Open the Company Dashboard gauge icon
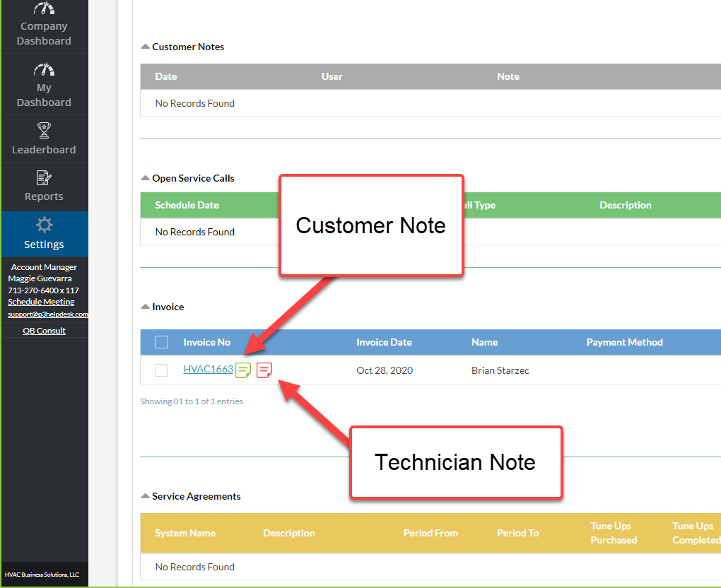721x588 pixels. coord(44,8)
